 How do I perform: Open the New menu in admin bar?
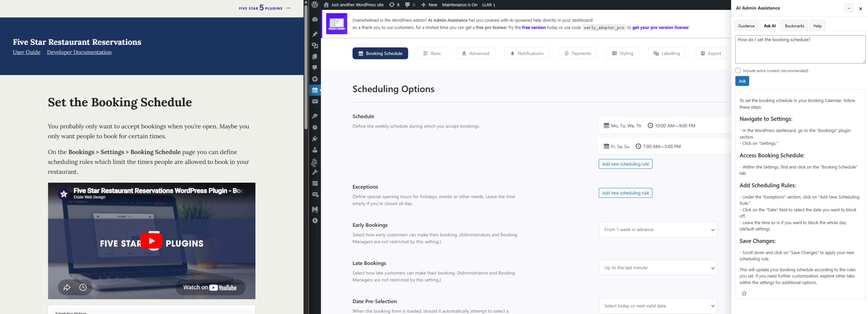tap(429, 5)
